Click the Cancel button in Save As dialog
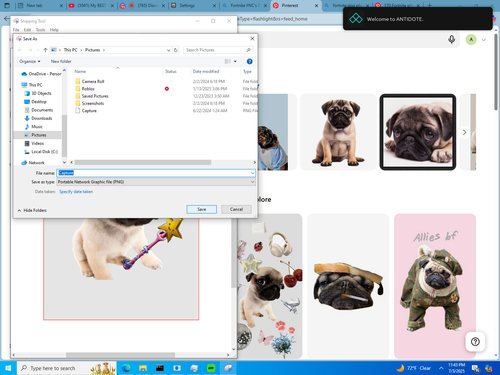The width and height of the screenshot is (500, 375). point(236,209)
